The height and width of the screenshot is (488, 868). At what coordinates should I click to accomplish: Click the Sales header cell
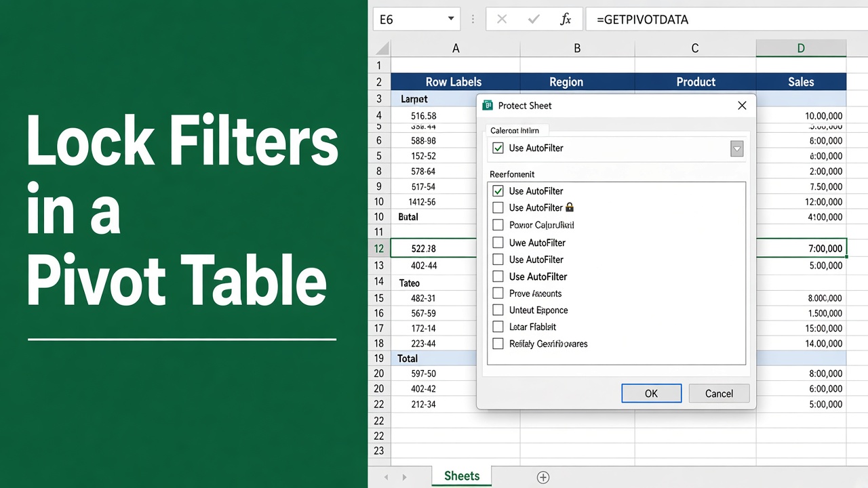(x=801, y=82)
